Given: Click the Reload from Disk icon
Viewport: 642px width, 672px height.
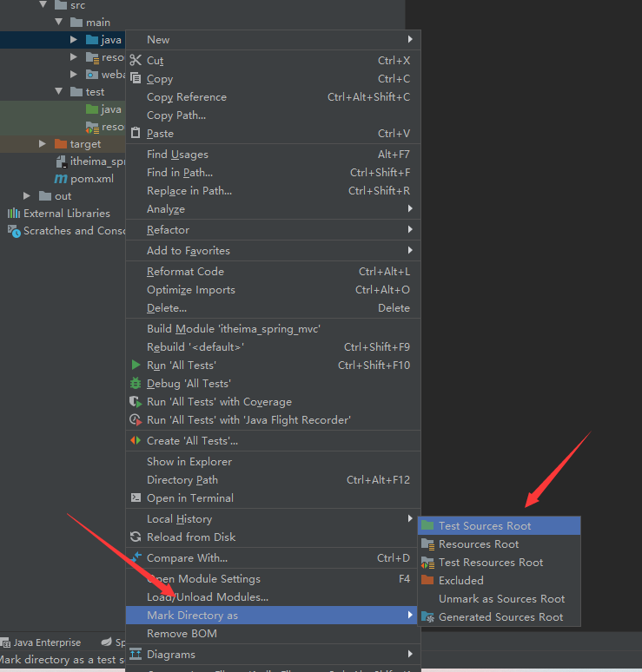Looking at the screenshot, I should (136, 537).
